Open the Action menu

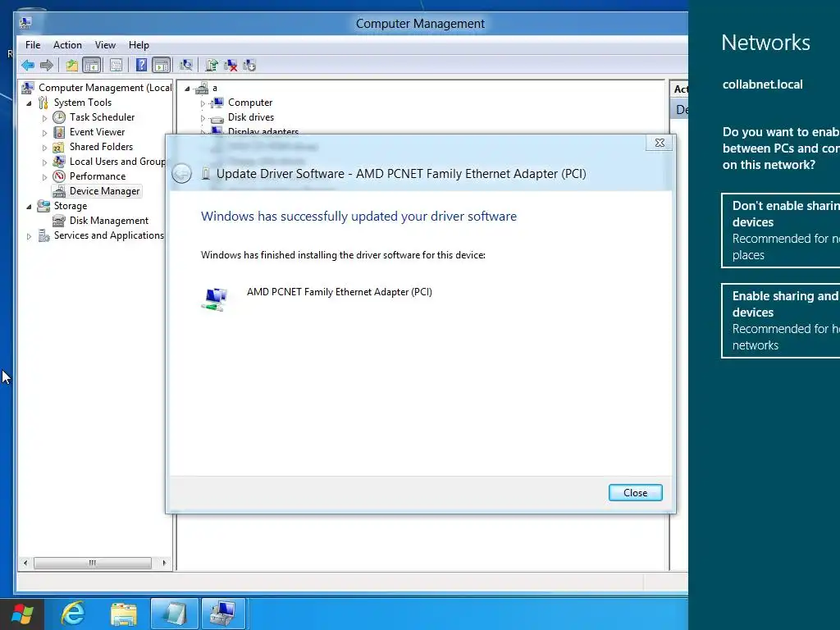pos(67,45)
